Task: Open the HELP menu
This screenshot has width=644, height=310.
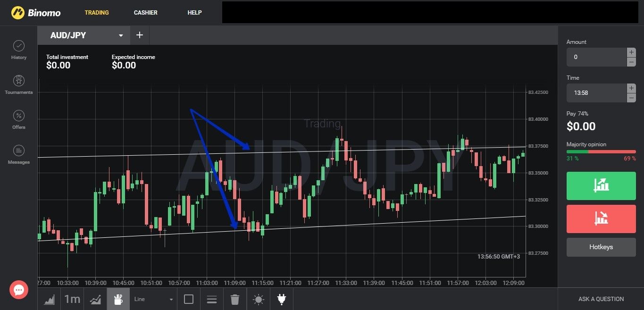Action: pyautogui.click(x=194, y=13)
